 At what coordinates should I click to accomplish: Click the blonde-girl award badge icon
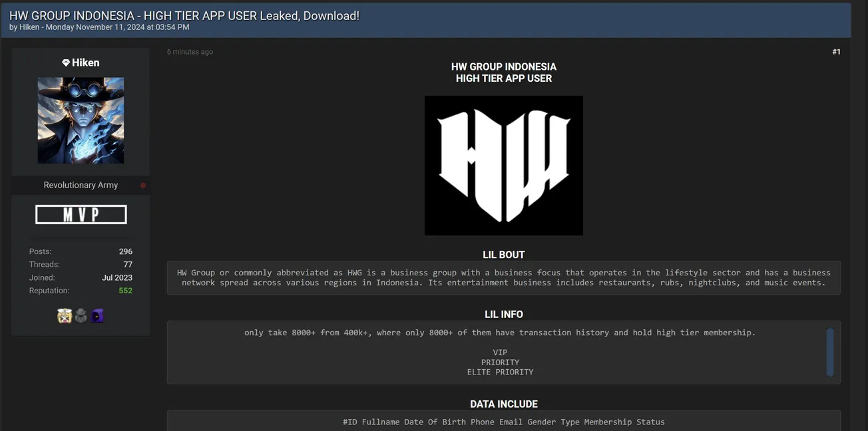pos(64,316)
